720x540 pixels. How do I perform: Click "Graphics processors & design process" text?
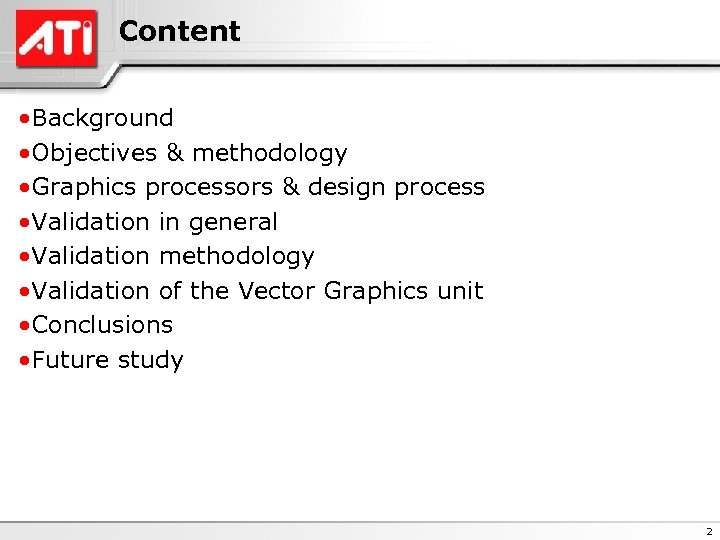[258, 187]
